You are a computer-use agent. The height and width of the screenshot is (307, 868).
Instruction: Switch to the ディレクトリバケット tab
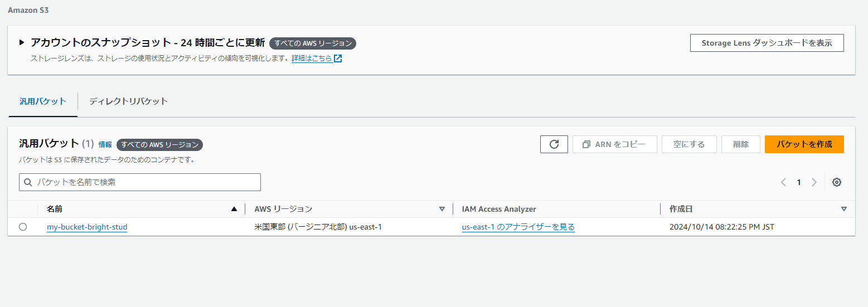click(128, 101)
